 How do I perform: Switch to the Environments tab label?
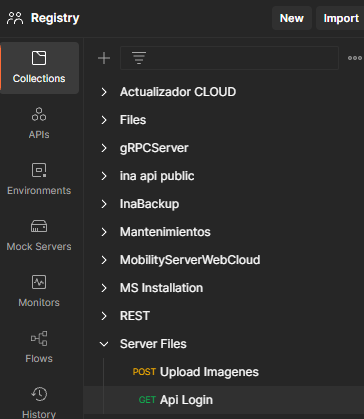pyautogui.click(x=39, y=190)
